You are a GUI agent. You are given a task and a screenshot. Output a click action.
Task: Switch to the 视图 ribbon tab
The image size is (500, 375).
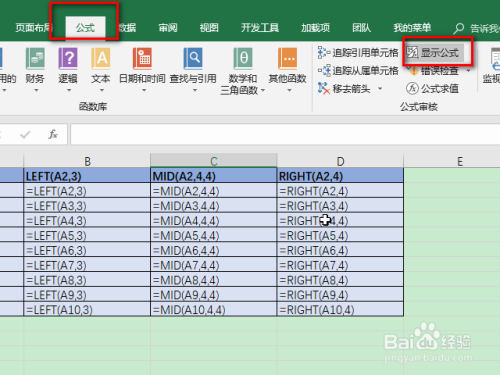[x=209, y=28]
